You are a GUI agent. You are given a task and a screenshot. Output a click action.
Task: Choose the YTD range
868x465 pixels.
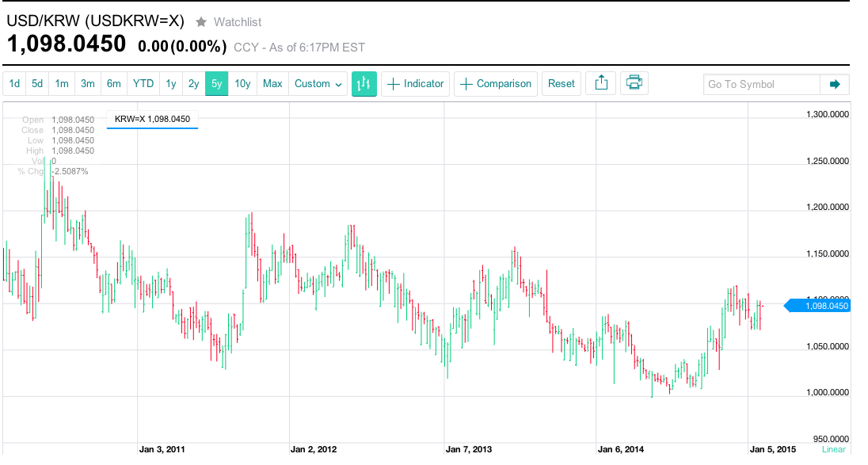143,84
